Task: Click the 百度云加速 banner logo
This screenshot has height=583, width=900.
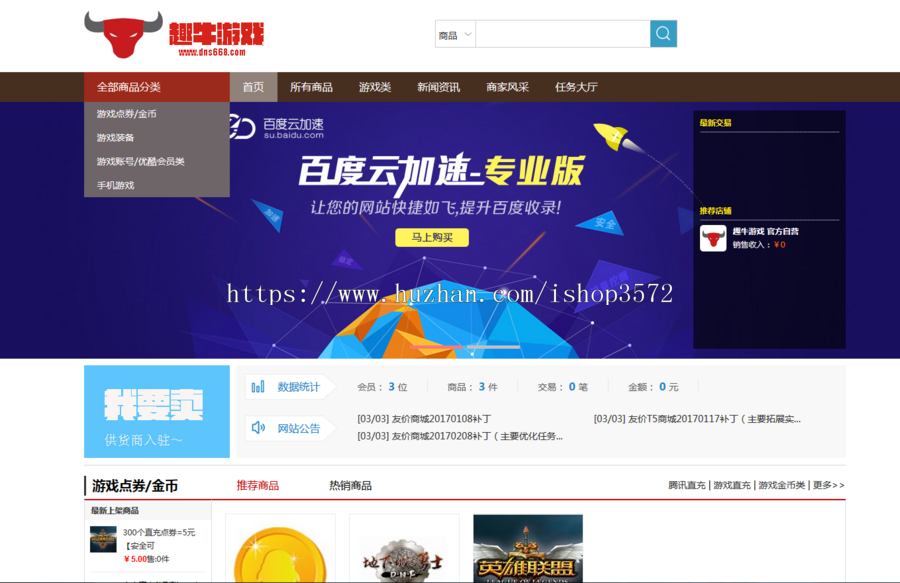Action: pos(276,127)
